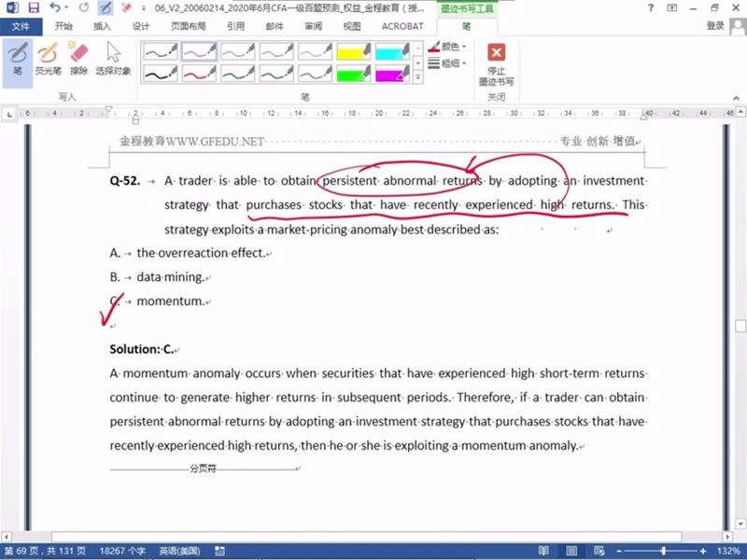The width and height of the screenshot is (747, 560).
Task: Click the zoom slider handle
Action: click(x=663, y=551)
